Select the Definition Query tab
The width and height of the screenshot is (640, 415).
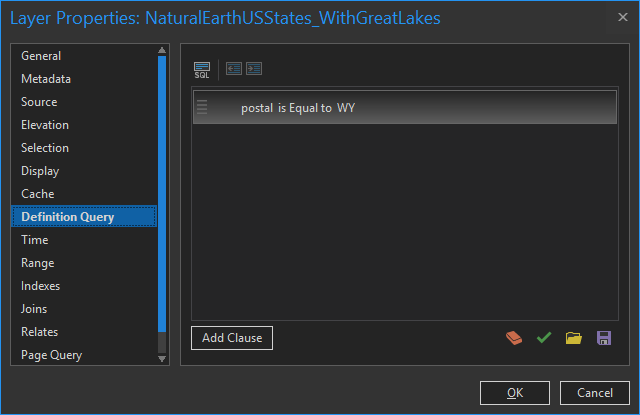pos(84,217)
